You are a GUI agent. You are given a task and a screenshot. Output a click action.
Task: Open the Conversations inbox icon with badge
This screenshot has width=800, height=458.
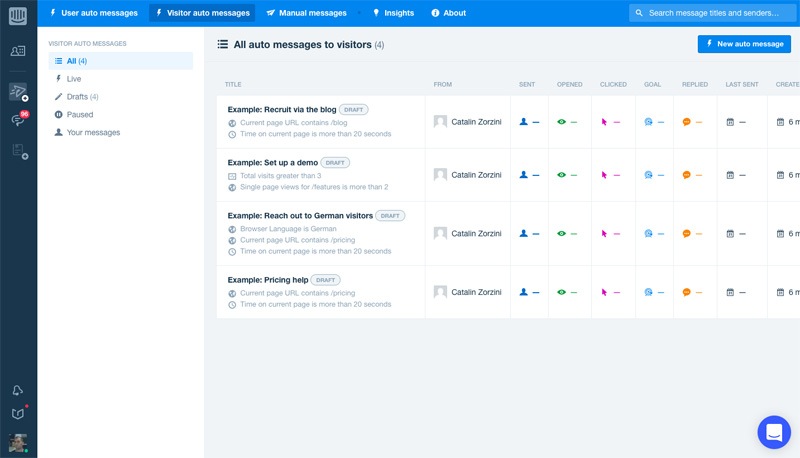coord(19,119)
